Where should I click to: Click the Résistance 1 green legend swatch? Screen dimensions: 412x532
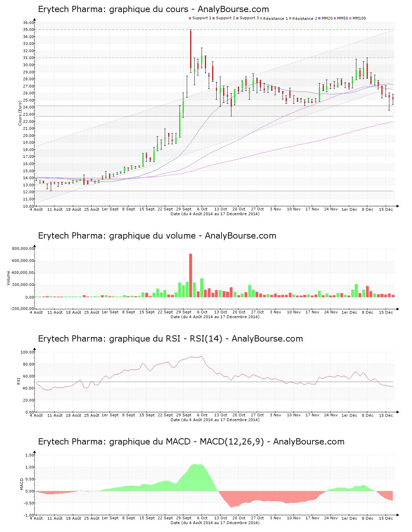(x=261, y=18)
